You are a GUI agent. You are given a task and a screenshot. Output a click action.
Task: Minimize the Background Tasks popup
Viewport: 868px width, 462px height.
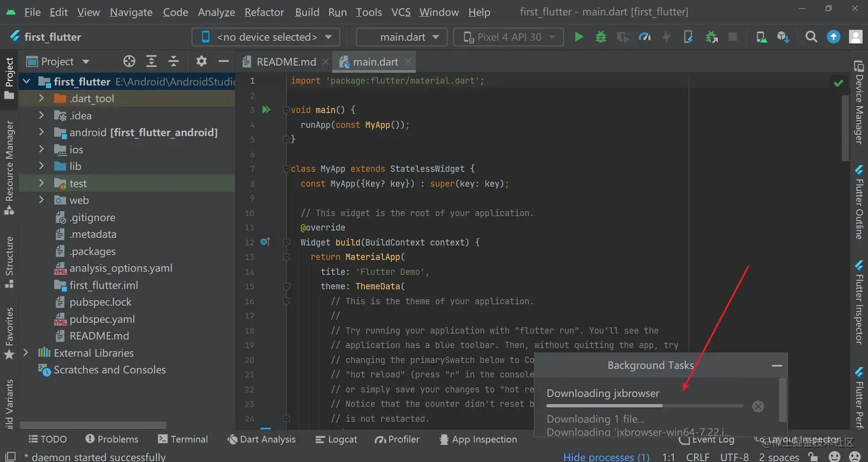[x=777, y=366]
